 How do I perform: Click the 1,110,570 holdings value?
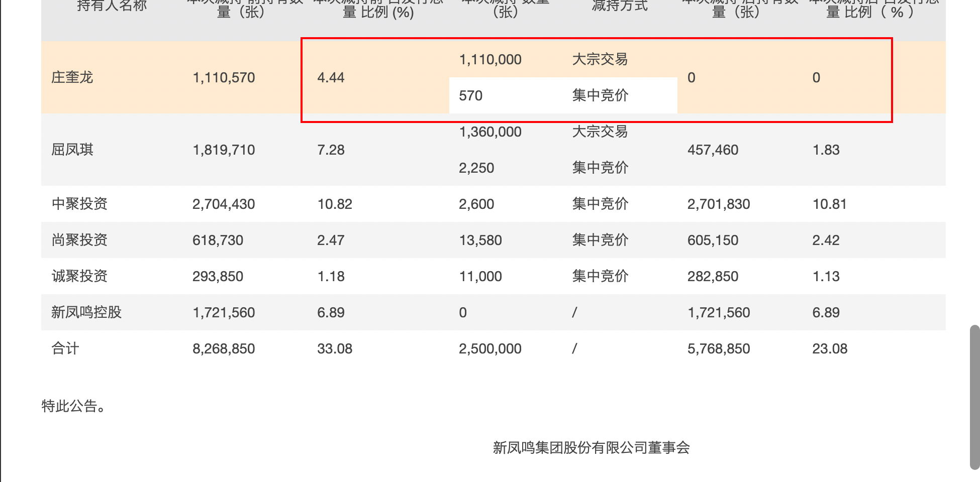224,77
